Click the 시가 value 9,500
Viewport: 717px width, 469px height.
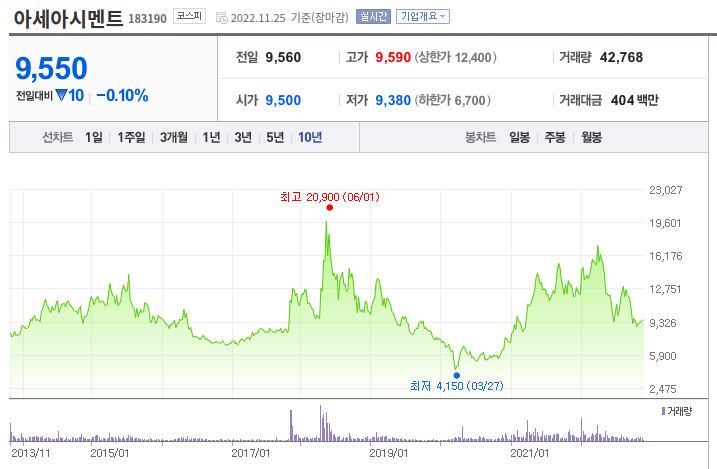coord(283,100)
